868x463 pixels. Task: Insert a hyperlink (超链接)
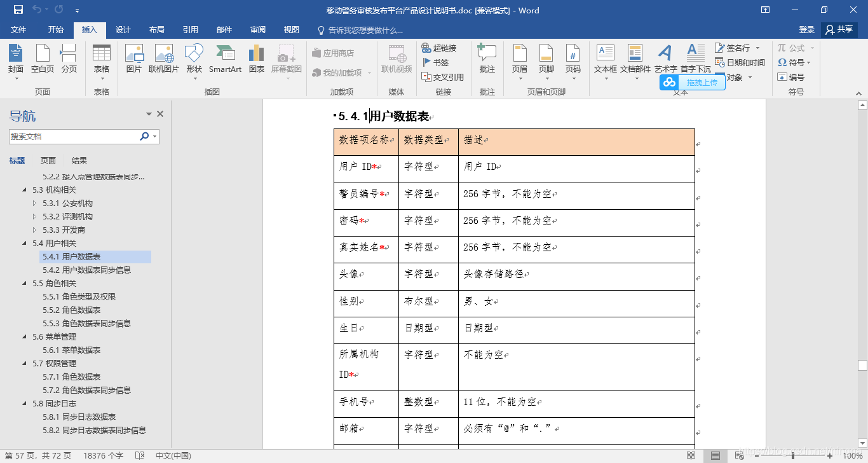click(439, 48)
